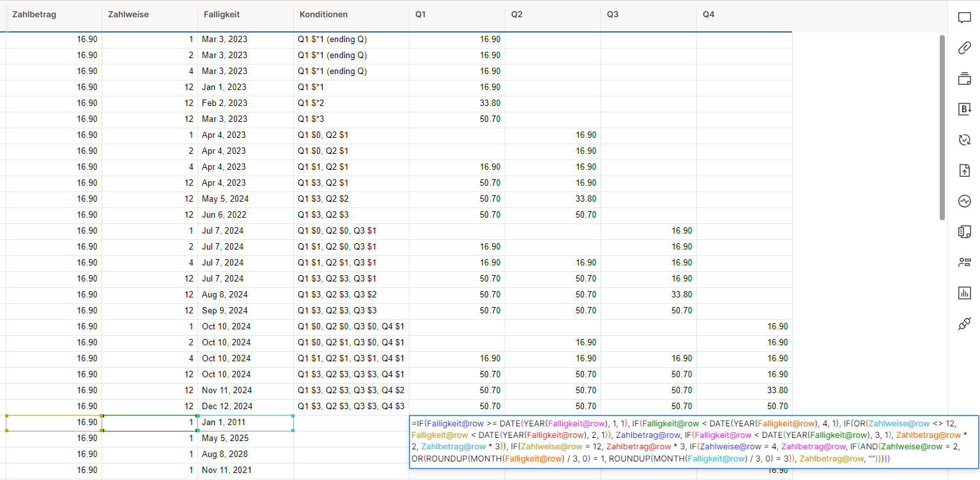Select the Zahlweise cell in Jan 1, 2011 row
Screen dimensions: 980x480
point(150,422)
